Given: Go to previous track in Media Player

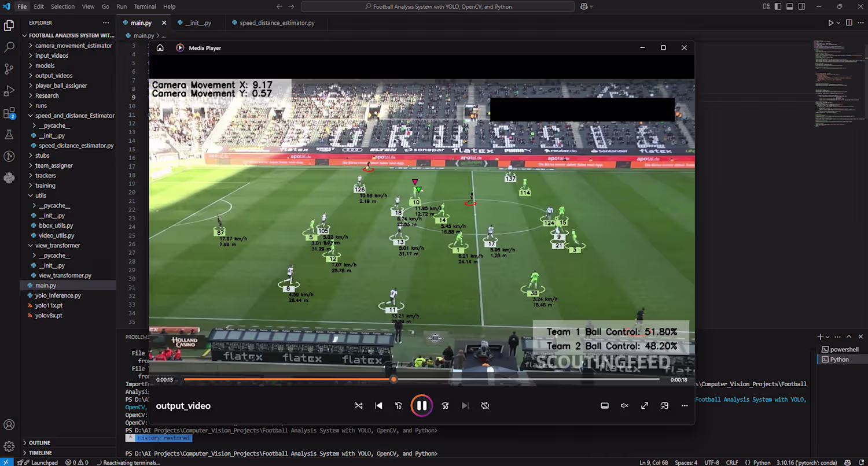Looking at the screenshot, I should coord(379,406).
